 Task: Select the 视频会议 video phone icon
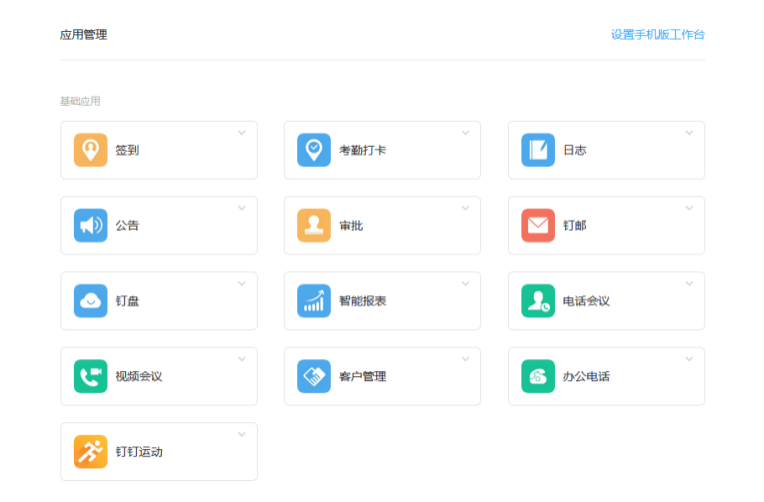pos(91,376)
